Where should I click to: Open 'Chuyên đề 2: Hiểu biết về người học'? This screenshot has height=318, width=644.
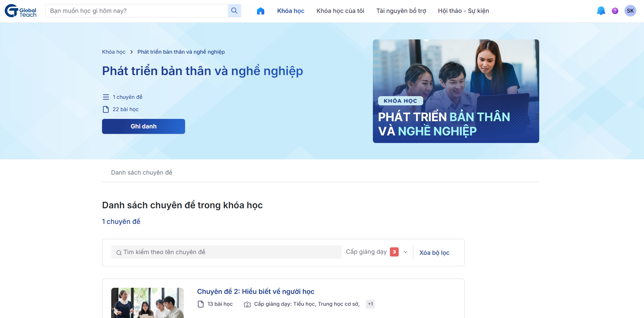(255, 291)
